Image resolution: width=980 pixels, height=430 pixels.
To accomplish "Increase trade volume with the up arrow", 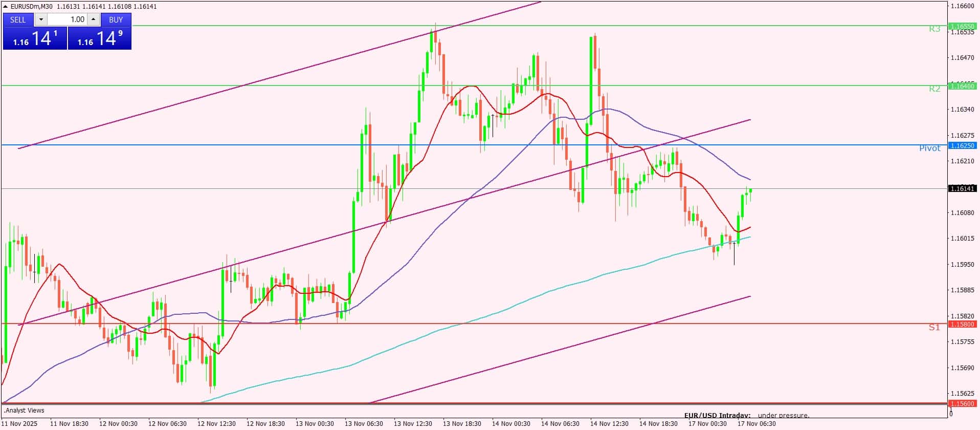I will pyautogui.click(x=94, y=19).
